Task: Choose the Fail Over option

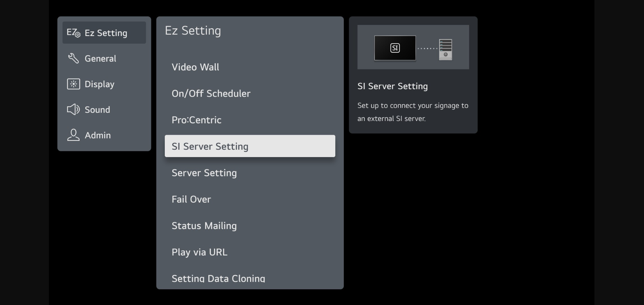Action: click(x=191, y=199)
